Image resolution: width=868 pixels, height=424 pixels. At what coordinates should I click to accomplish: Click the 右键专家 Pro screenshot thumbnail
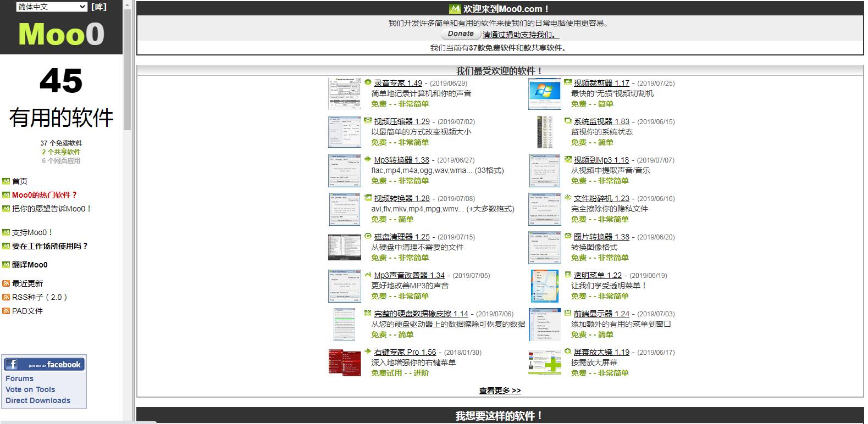click(345, 362)
